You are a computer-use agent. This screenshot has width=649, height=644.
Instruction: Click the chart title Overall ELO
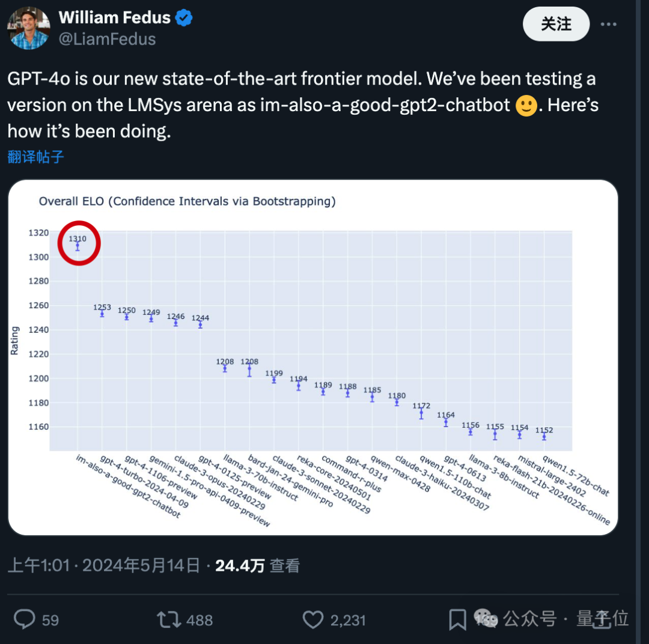(187, 201)
